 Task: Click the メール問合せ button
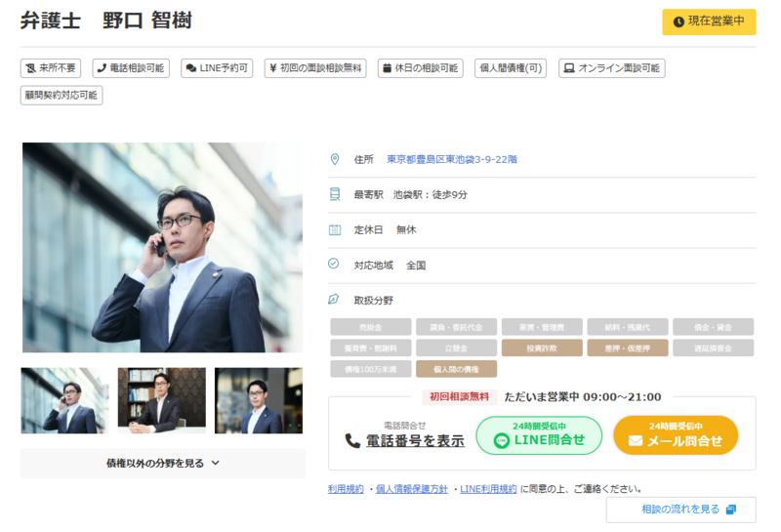676,435
